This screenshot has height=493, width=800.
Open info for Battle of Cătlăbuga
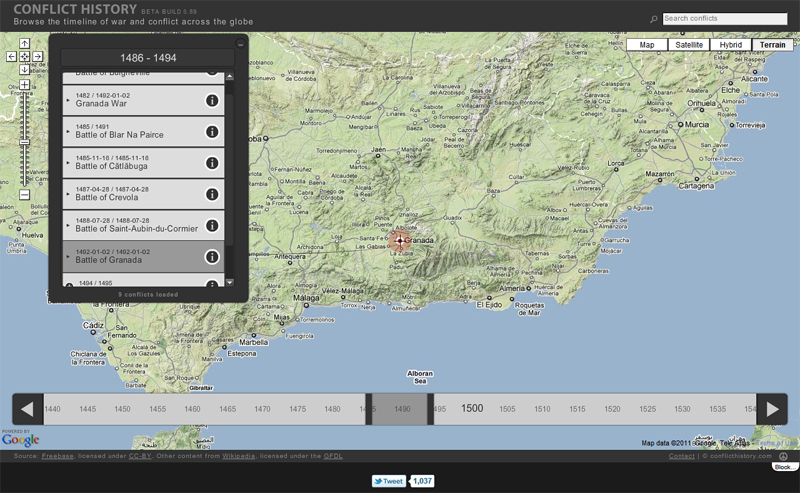pyautogui.click(x=212, y=163)
